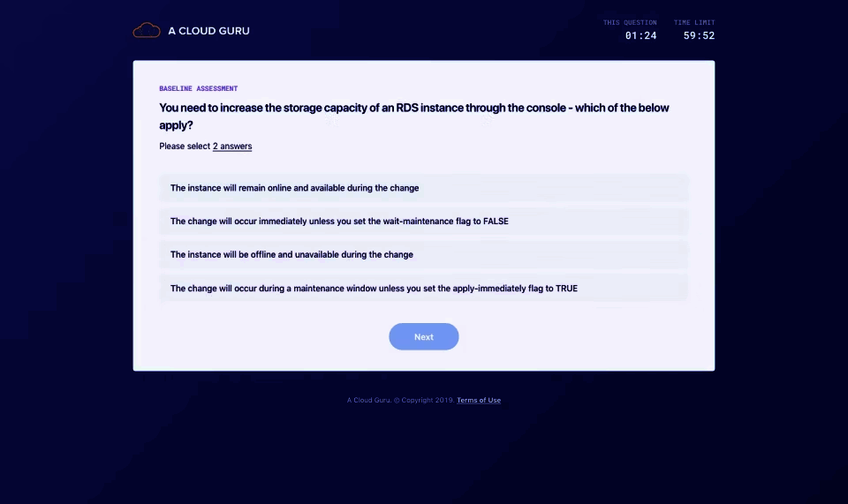Click the 'A CLOUD GURU' brand name
848x504 pixels.
[x=208, y=31]
